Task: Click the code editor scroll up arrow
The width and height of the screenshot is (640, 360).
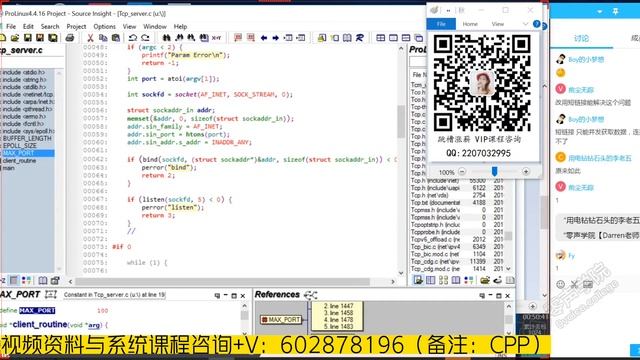Action: [x=401, y=48]
